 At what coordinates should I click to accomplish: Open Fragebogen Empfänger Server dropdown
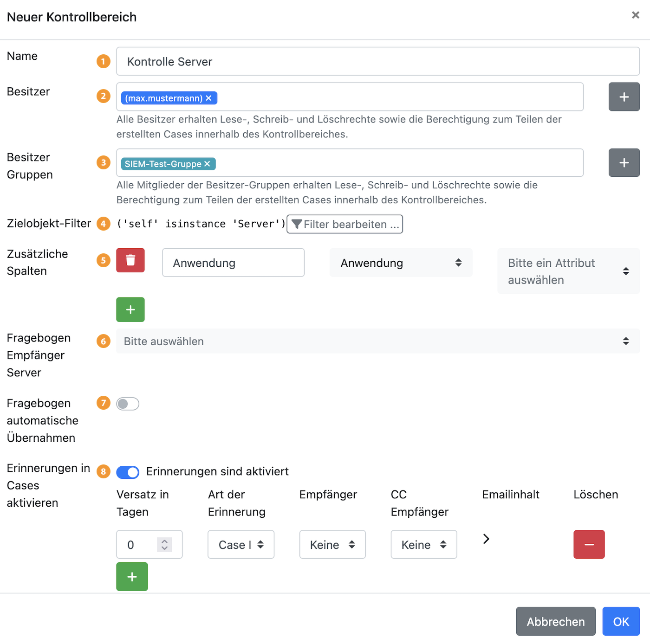click(377, 341)
